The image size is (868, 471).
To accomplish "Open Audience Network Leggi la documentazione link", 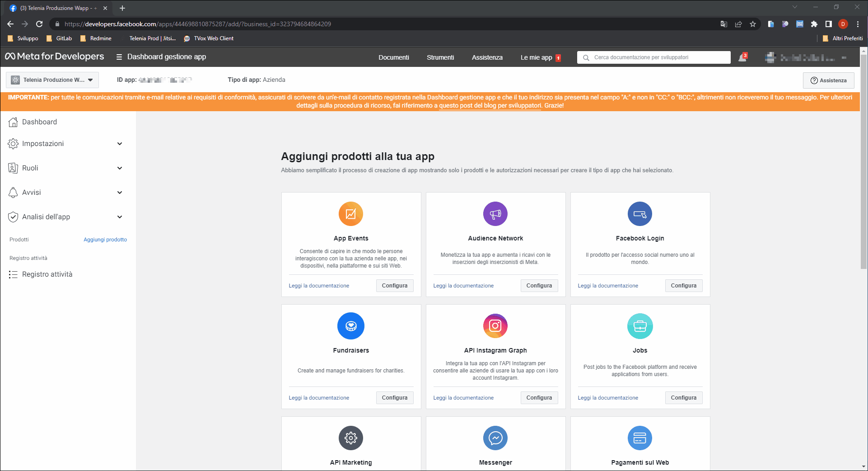I will point(463,286).
